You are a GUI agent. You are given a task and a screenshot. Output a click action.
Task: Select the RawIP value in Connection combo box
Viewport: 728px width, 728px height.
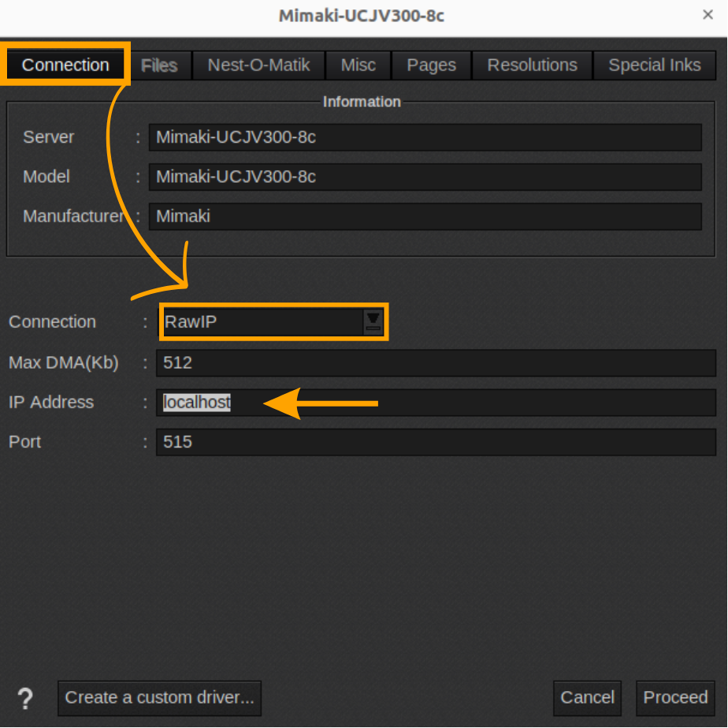coord(260,321)
